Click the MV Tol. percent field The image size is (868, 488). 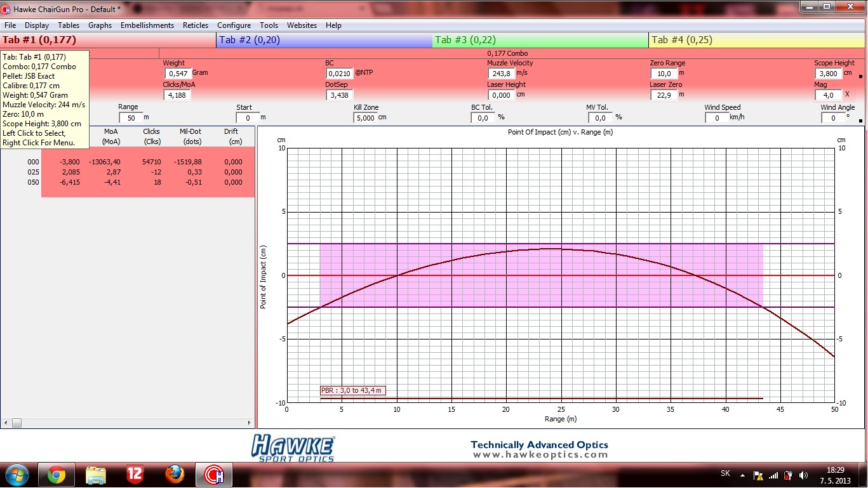[600, 118]
